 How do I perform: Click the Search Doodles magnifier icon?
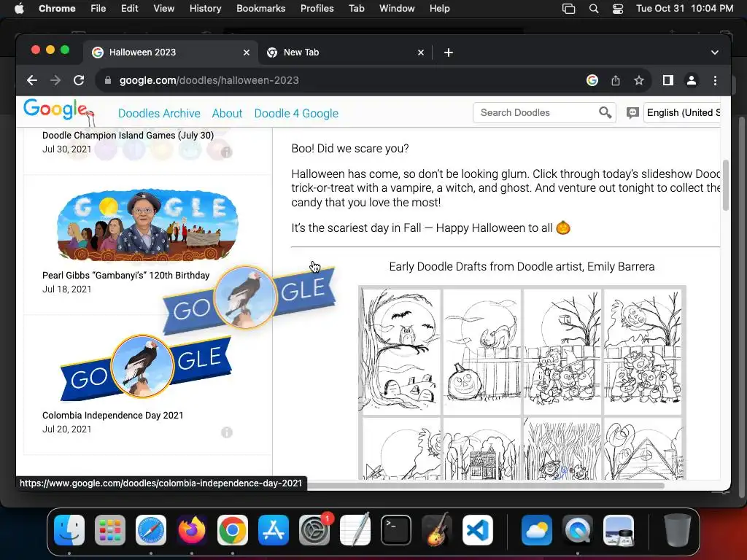pyautogui.click(x=605, y=113)
